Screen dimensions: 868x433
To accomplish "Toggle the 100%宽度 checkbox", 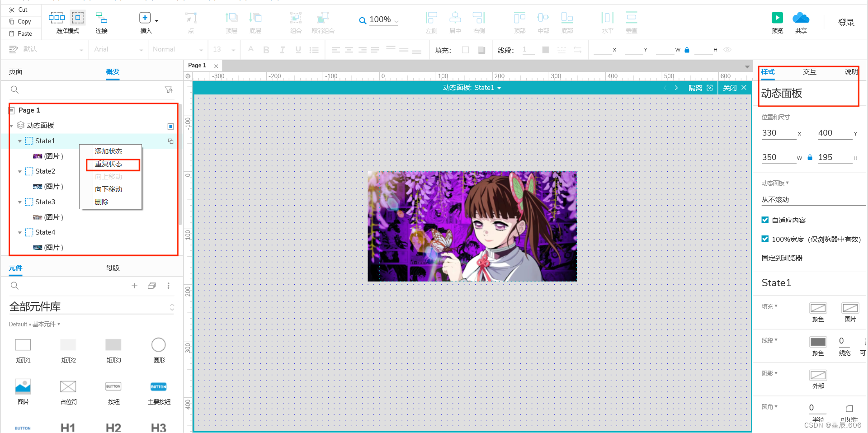I will click(765, 239).
